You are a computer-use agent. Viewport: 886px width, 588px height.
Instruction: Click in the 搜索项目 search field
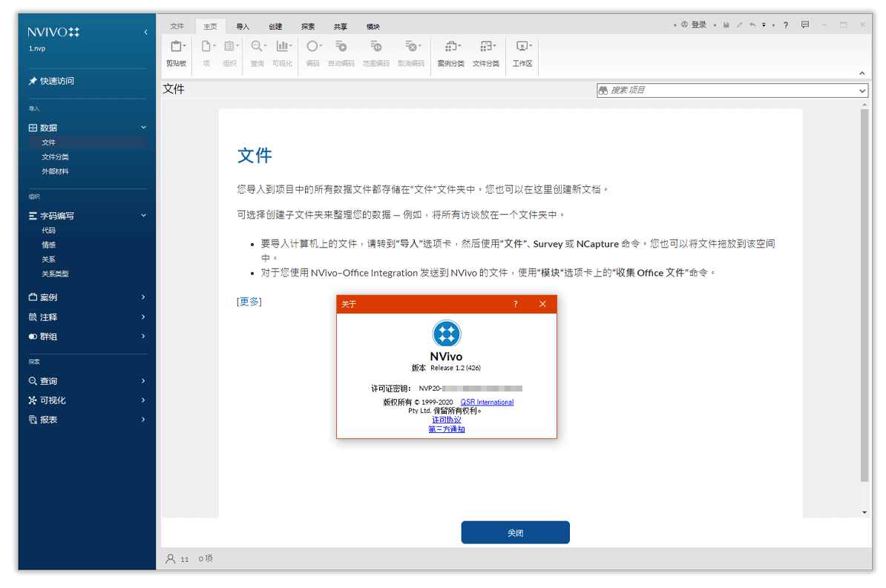[x=732, y=90]
